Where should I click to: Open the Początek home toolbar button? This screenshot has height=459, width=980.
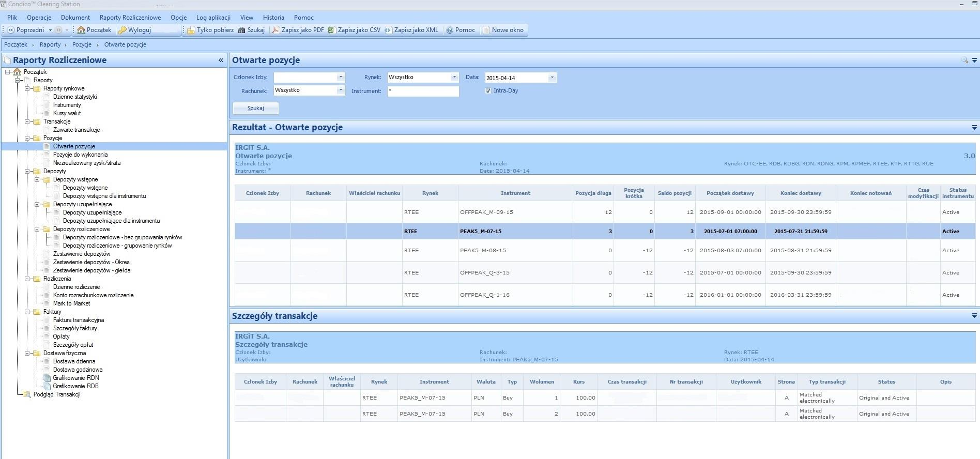(x=94, y=30)
